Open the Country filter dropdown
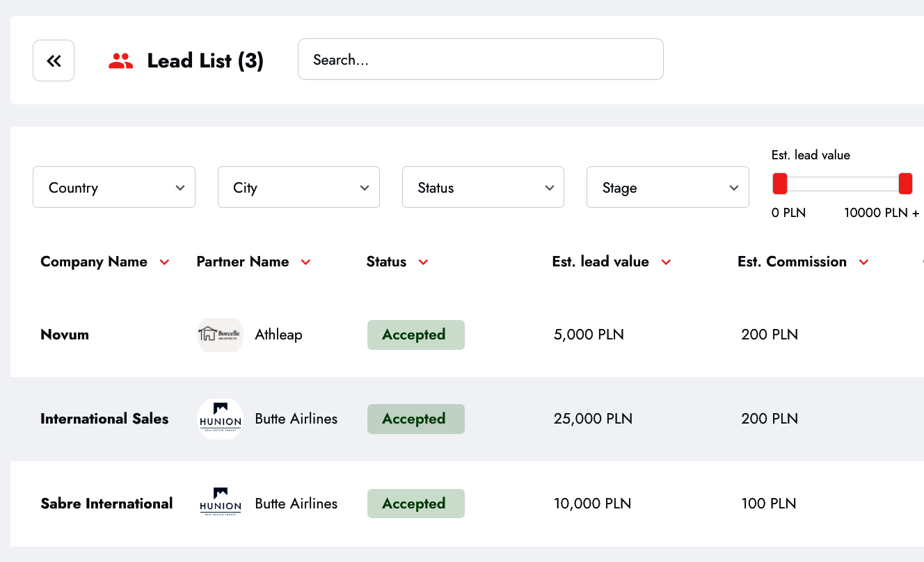 114,187
